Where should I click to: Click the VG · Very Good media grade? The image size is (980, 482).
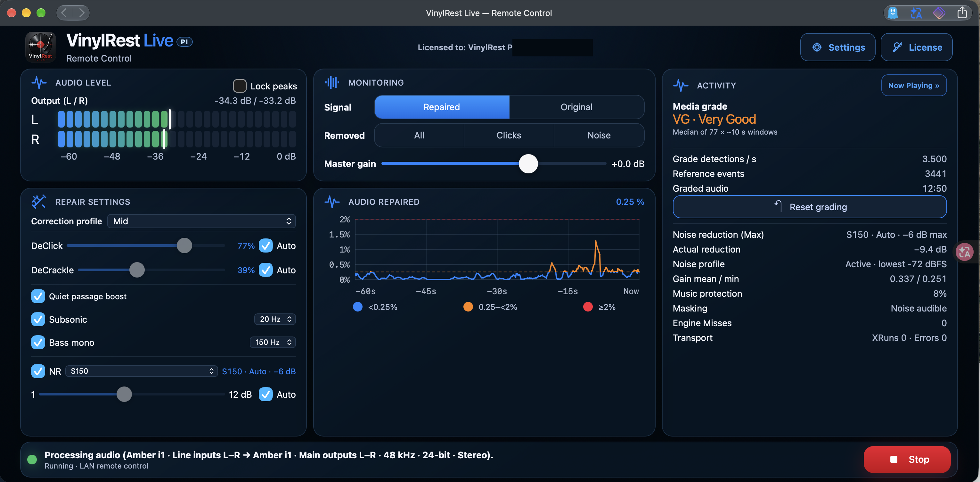coord(714,119)
